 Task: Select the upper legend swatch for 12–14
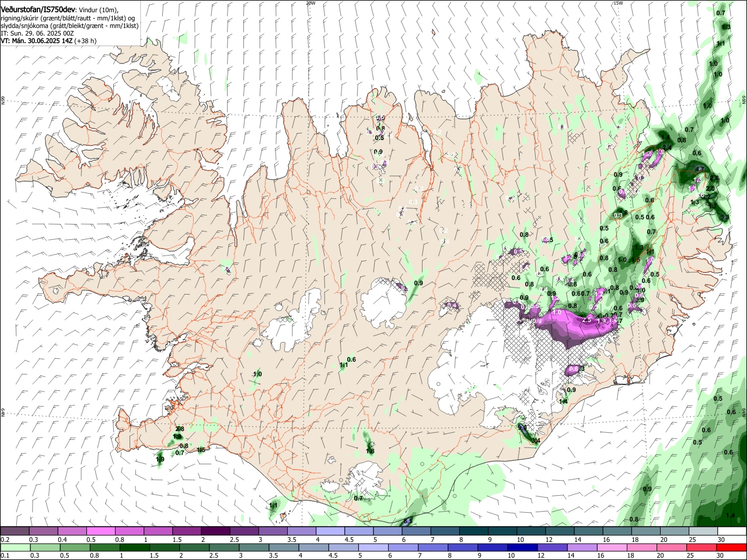pyautogui.click(x=559, y=531)
